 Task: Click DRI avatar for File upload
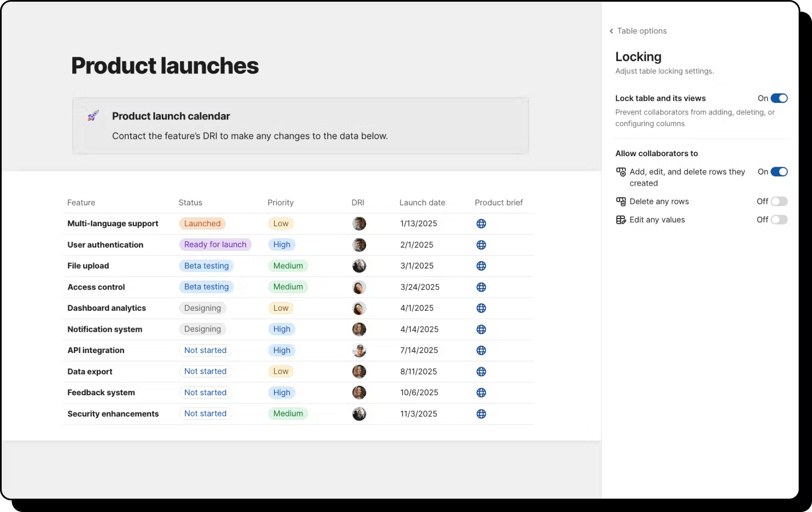pos(359,266)
